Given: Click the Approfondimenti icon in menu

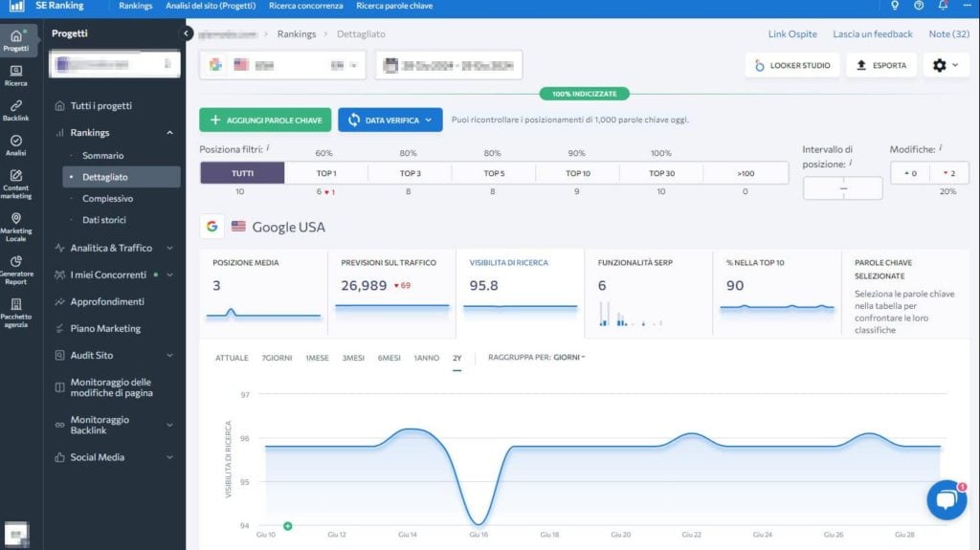Looking at the screenshot, I should [59, 301].
